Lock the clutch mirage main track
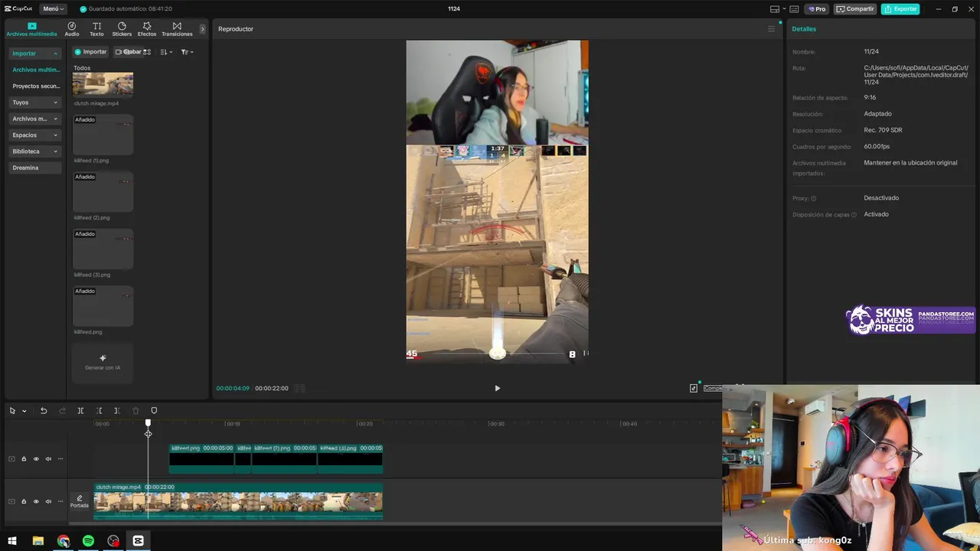The width and height of the screenshot is (980, 551). click(x=24, y=501)
